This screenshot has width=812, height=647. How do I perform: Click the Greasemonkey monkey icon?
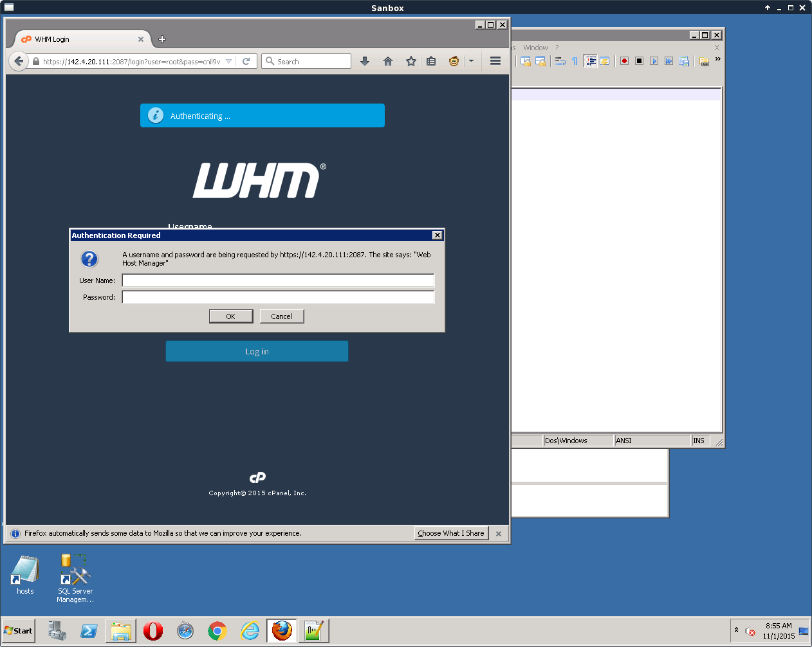[454, 61]
